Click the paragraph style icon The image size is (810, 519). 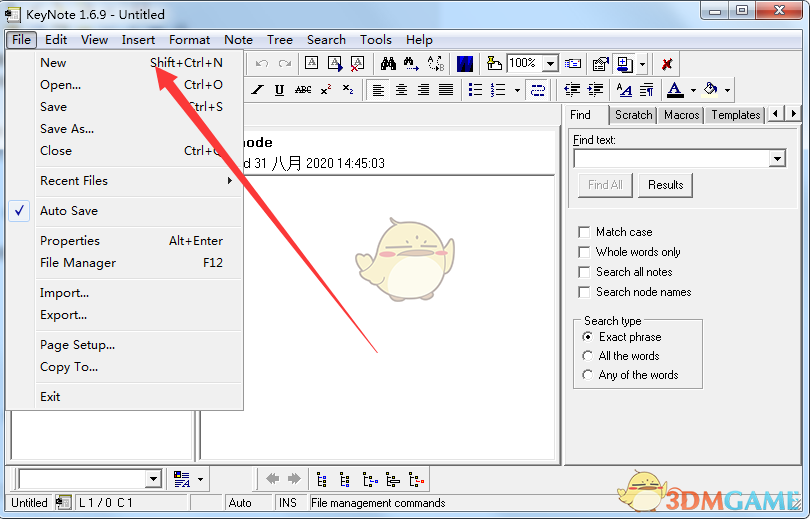point(646,90)
